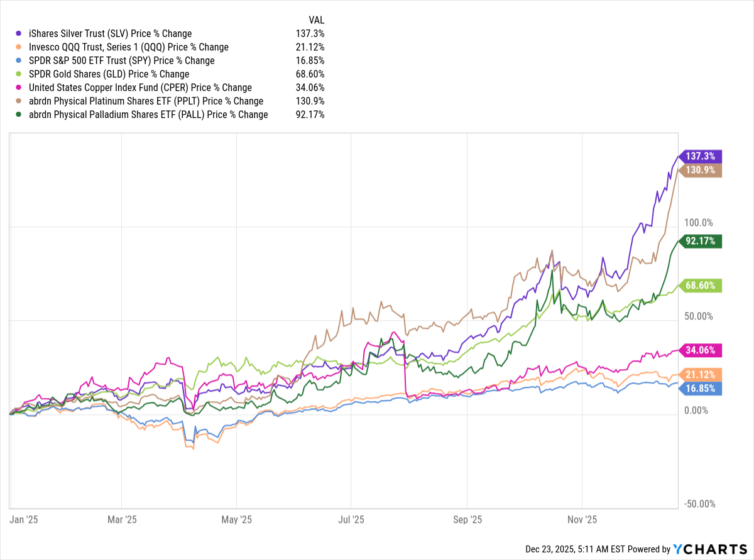Click the VAL column header

pos(316,20)
